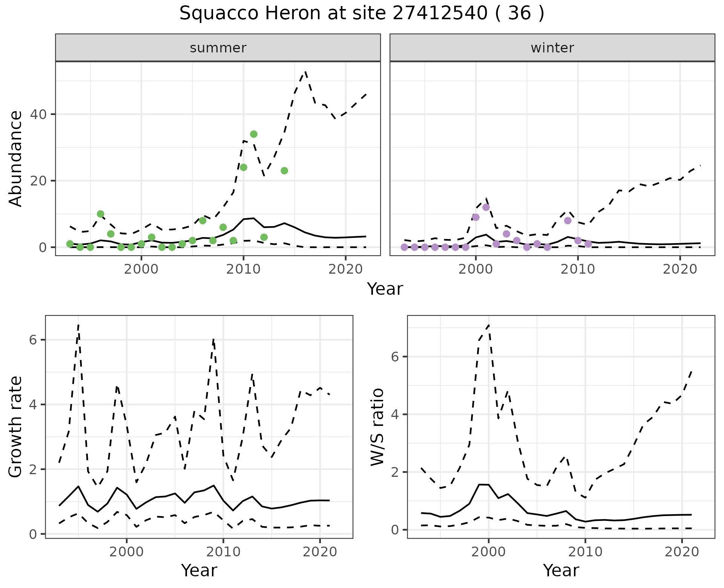Click Year label under W/S ratio plot
Image resolution: width=724 pixels, height=588 pixels.
[561, 570]
